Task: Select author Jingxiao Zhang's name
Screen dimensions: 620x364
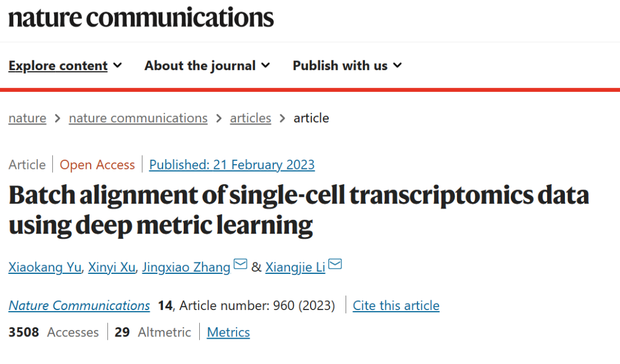Action: coord(186,268)
